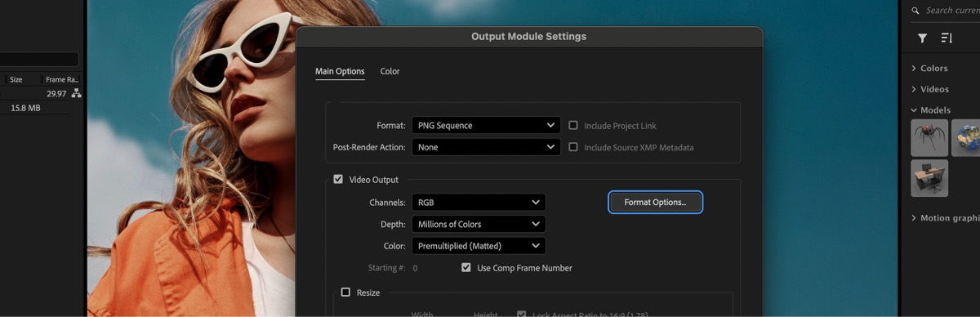Select the earth globe model thumbnail
The image size is (980, 317).
pyautogui.click(x=966, y=138)
